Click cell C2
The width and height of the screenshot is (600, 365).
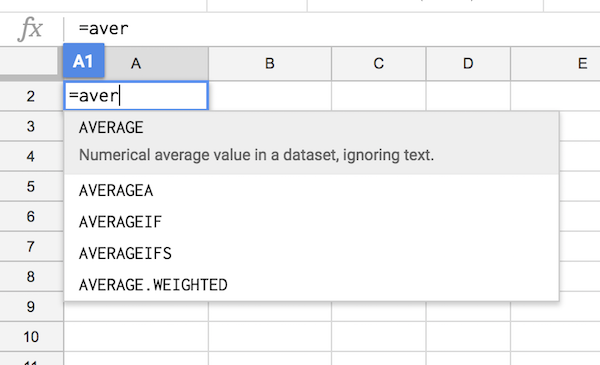coord(378,96)
